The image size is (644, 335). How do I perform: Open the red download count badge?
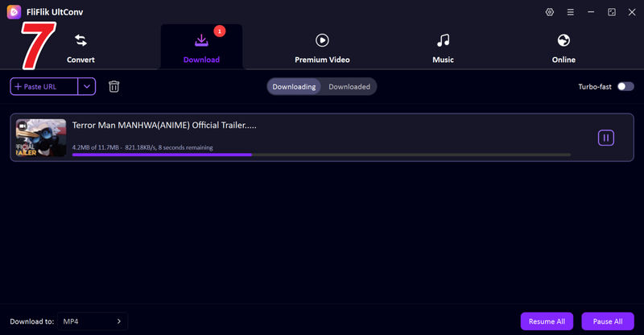[219, 31]
